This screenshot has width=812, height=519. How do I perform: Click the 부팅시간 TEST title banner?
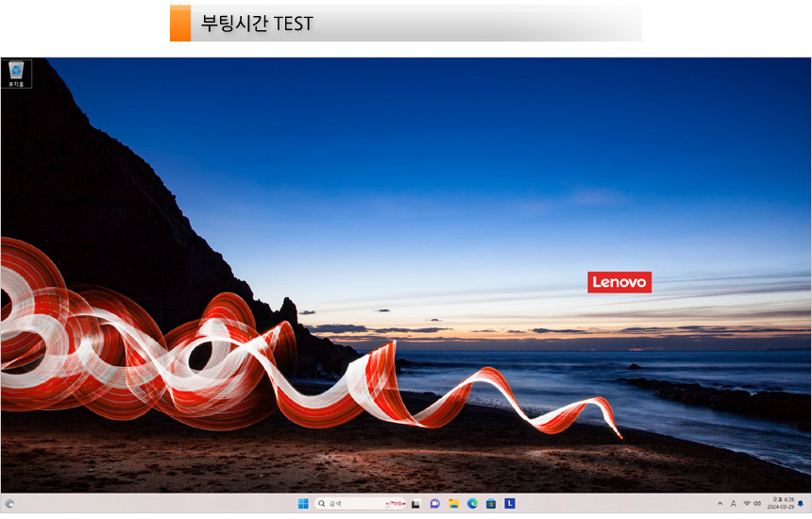[x=406, y=24]
